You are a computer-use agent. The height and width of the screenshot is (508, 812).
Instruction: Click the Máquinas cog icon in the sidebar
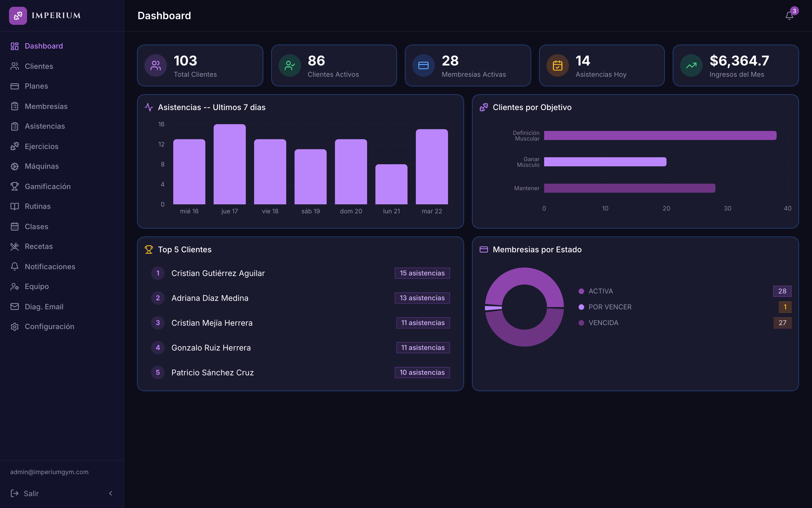[x=14, y=166]
